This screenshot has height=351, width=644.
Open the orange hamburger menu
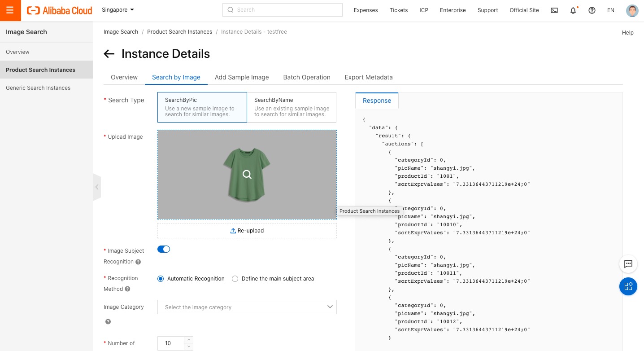click(x=10, y=10)
